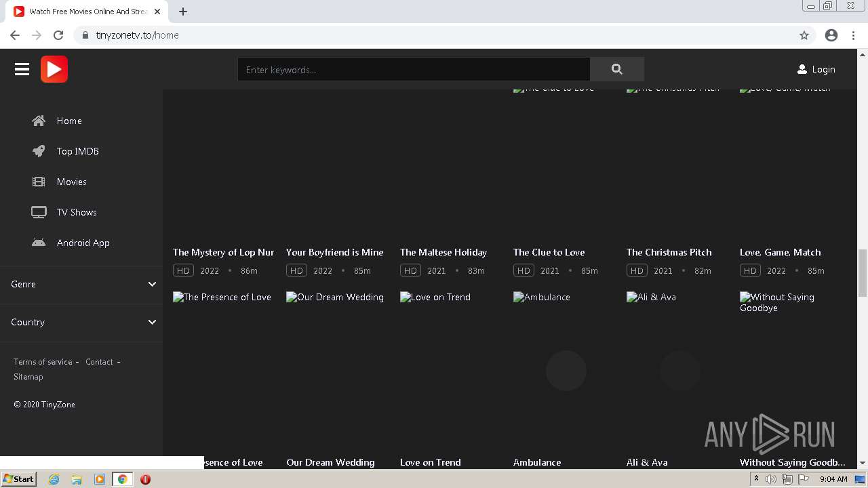This screenshot has width=868, height=488.
Task: Open Without Saying Goodbye poster
Action: point(791,371)
